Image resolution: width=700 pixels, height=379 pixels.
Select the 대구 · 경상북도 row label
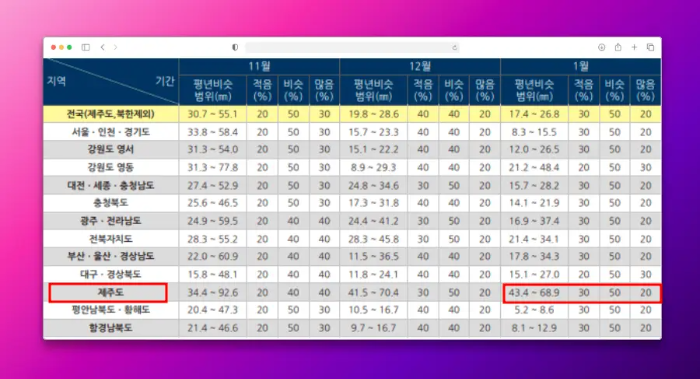click(111, 275)
